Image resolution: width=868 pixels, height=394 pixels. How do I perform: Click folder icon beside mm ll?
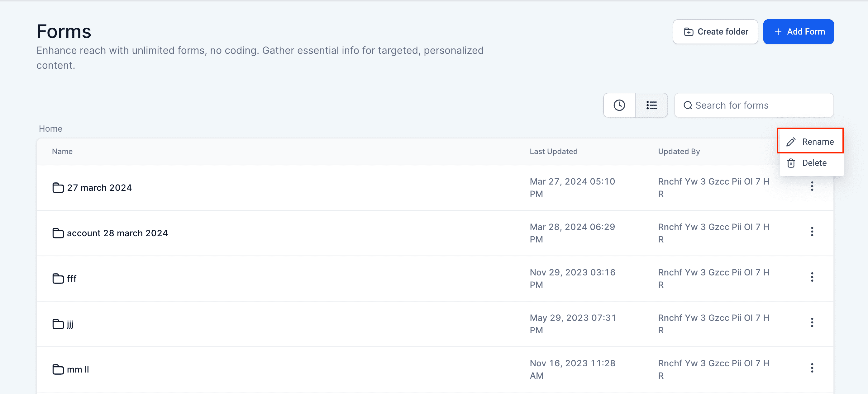pyautogui.click(x=58, y=369)
